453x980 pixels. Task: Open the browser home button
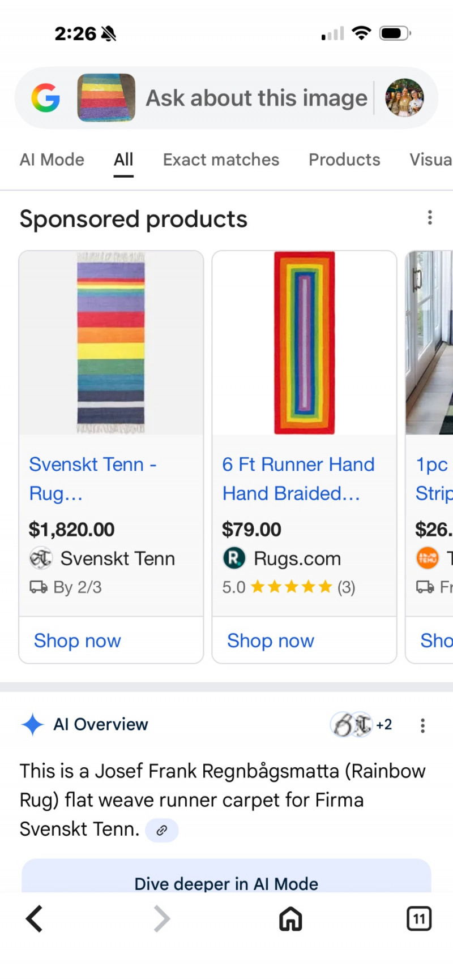click(x=290, y=918)
